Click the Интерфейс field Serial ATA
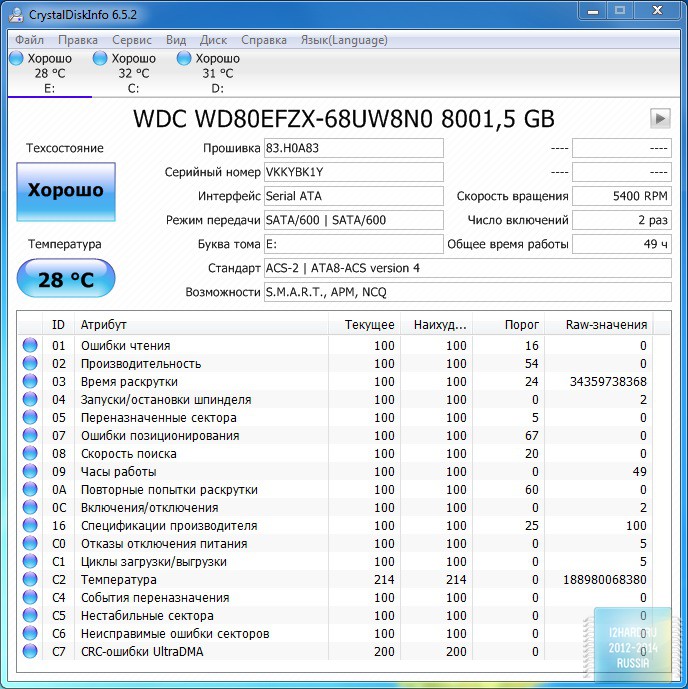The width and height of the screenshot is (688, 689). coord(354,196)
